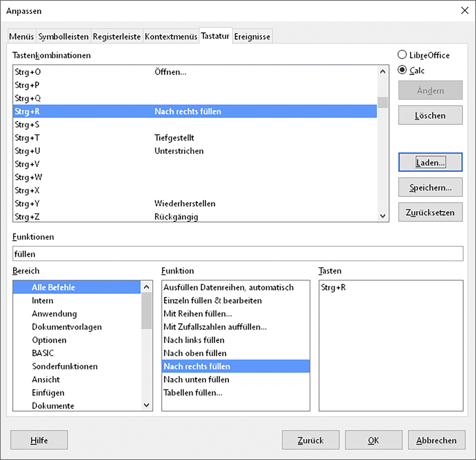Go to the Registerleiste tab
Image resolution: width=476 pixels, height=460 pixels.
click(117, 36)
